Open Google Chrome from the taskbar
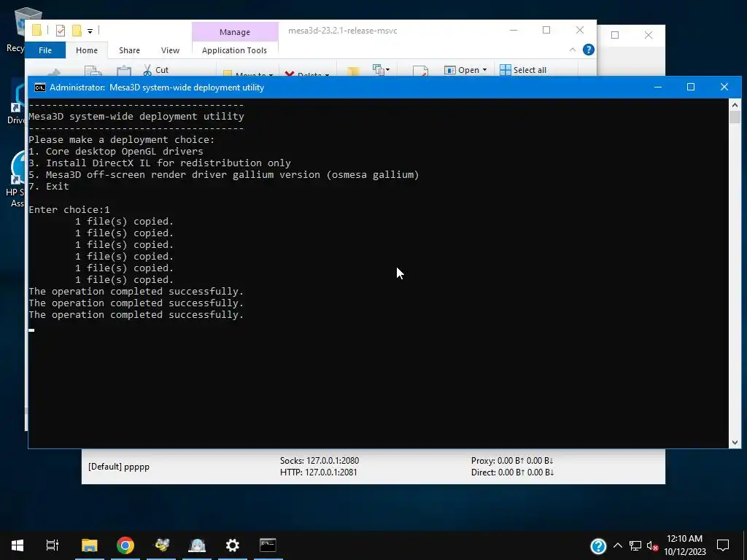 pyautogui.click(x=125, y=545)
